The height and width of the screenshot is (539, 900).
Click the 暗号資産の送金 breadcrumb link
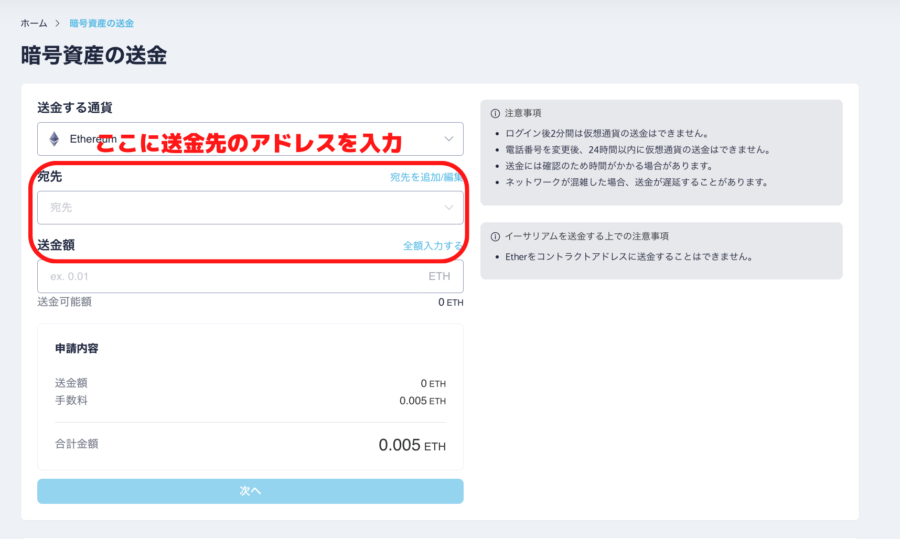[102, 24]
